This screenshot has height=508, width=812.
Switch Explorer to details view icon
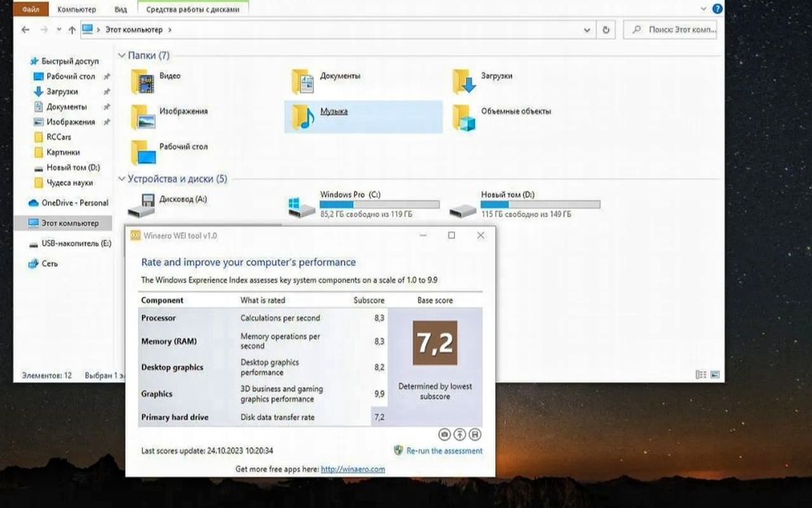701,375
